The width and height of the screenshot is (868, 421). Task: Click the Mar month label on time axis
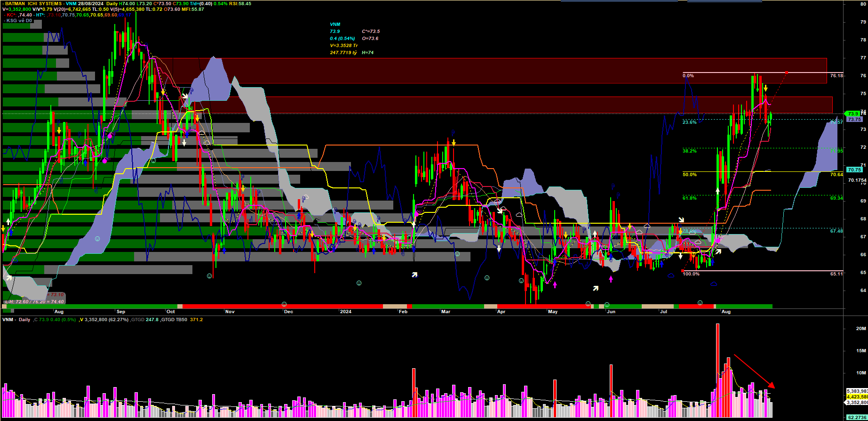446,312
